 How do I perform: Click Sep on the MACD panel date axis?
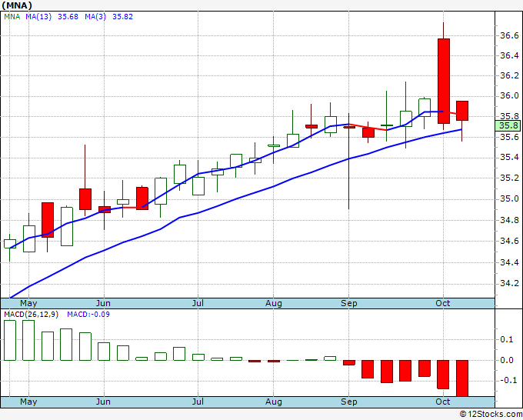(349, 402)
